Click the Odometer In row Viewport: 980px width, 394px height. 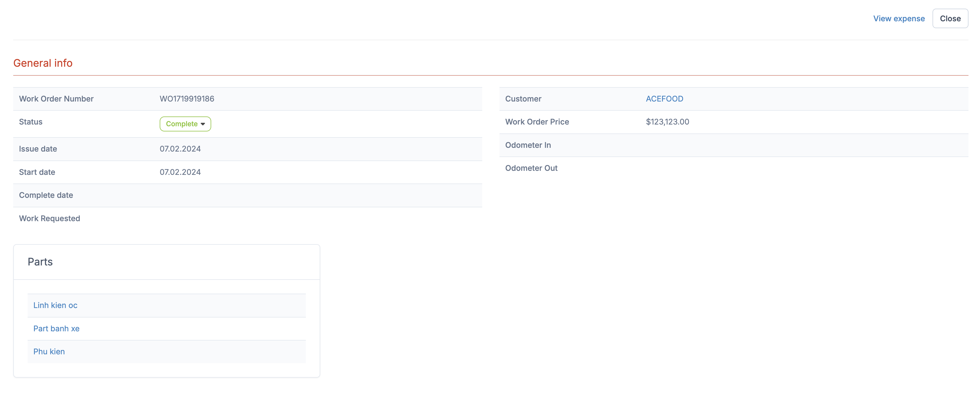(528, 145)
